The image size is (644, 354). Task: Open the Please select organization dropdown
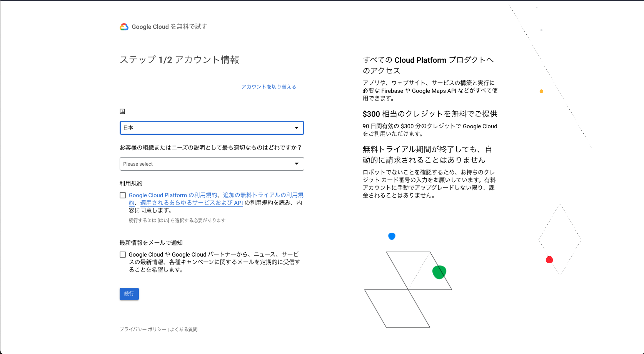[x=212, y=164]
